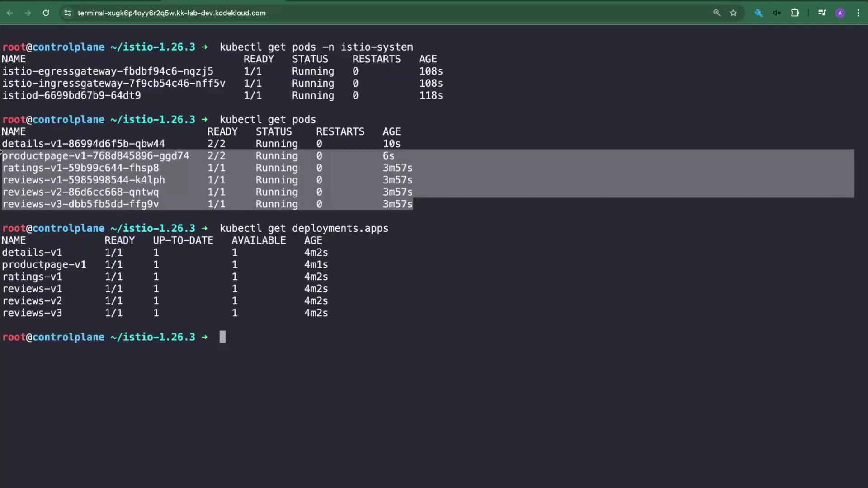Open the profile avatar A
Viewport: 868px width, 488px height.
pos(840,13)
